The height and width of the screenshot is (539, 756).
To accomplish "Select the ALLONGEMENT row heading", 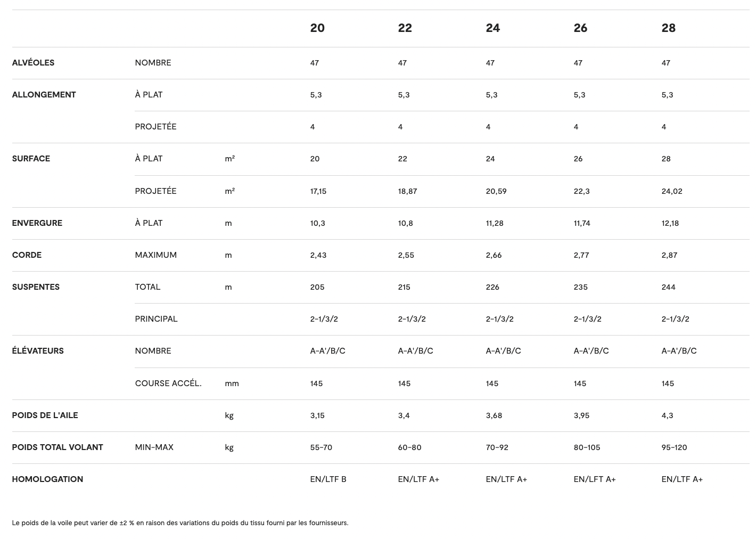I will [x=44, y=95].
